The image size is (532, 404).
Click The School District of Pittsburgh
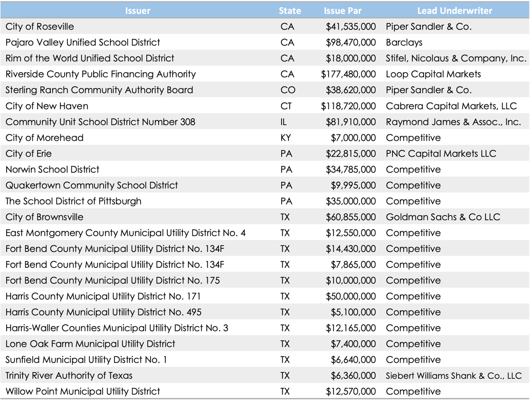click(74, 201)
